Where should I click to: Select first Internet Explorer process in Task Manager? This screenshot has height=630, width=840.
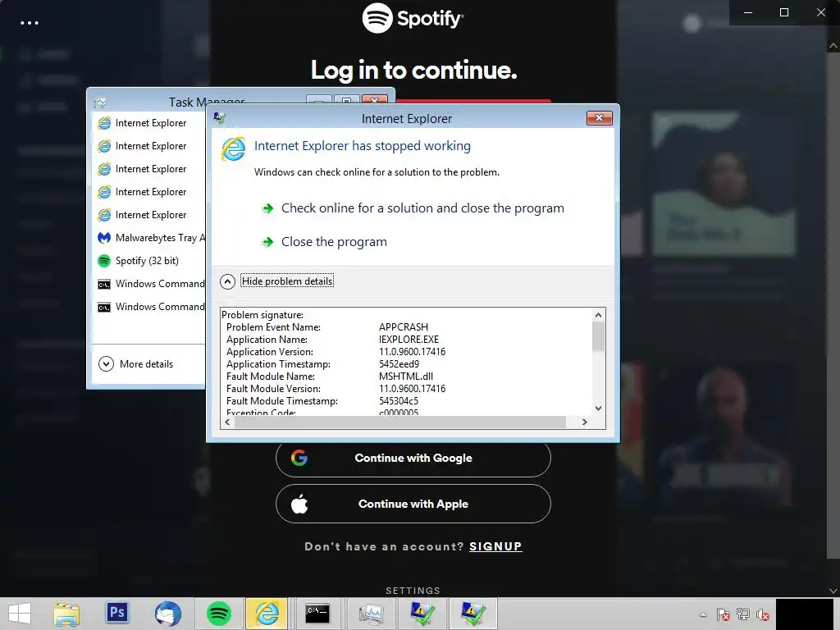[149, 123]
